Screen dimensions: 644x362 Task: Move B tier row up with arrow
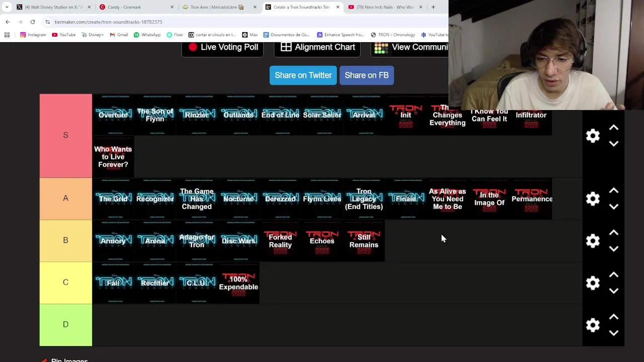[x=614, y=233]
